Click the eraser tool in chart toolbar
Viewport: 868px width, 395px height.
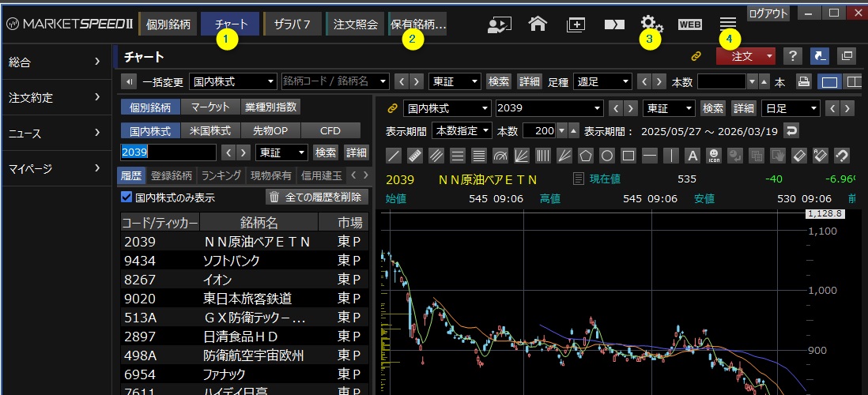(x=798, y=156)
